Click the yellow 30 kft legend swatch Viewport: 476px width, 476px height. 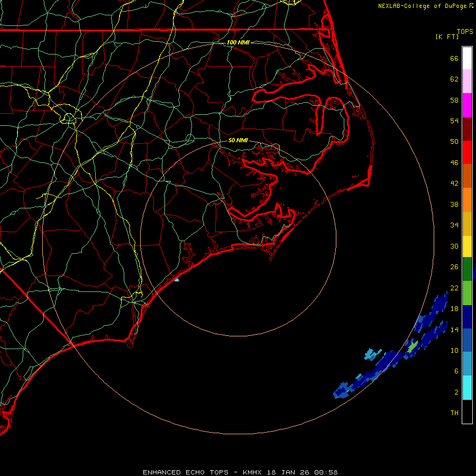[x=467, y=246]
